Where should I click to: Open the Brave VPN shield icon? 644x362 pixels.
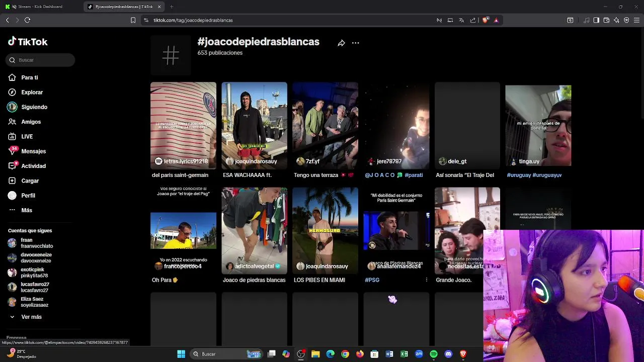click(x=626, y=20)
